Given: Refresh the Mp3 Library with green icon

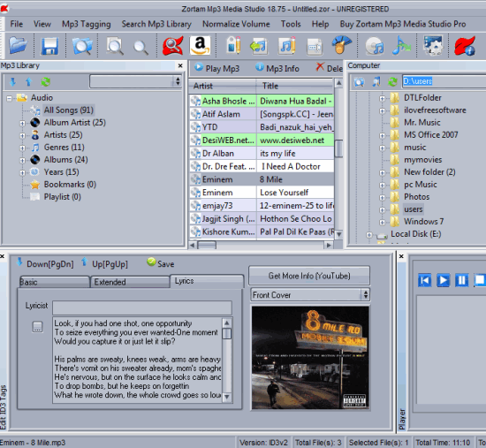Looking at the screenshot, I should click(x=46, y=82).
